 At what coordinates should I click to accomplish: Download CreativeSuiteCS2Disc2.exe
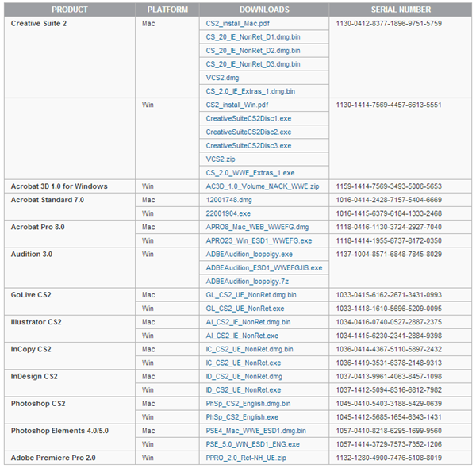tap(248, 132)
